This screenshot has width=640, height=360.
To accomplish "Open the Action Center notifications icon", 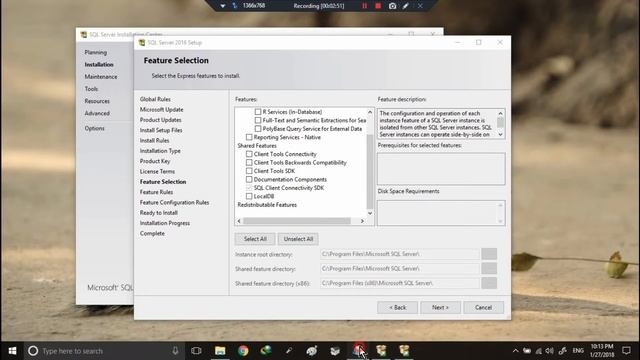I will click(x=626, y=351).
